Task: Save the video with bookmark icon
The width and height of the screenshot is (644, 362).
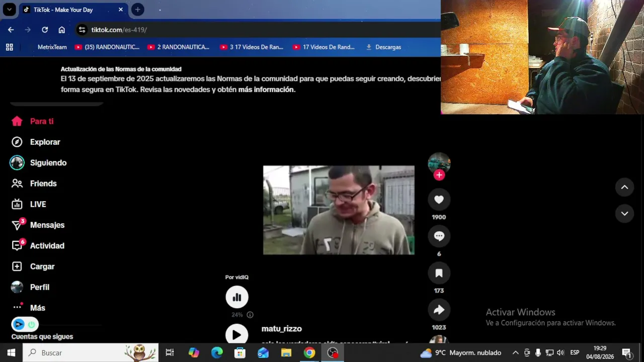Action: point(439,273)
